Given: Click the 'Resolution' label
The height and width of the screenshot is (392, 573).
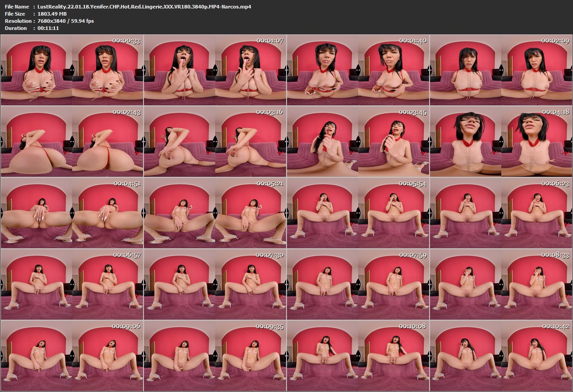Looking at the screenshot, I should click(18, 21).
